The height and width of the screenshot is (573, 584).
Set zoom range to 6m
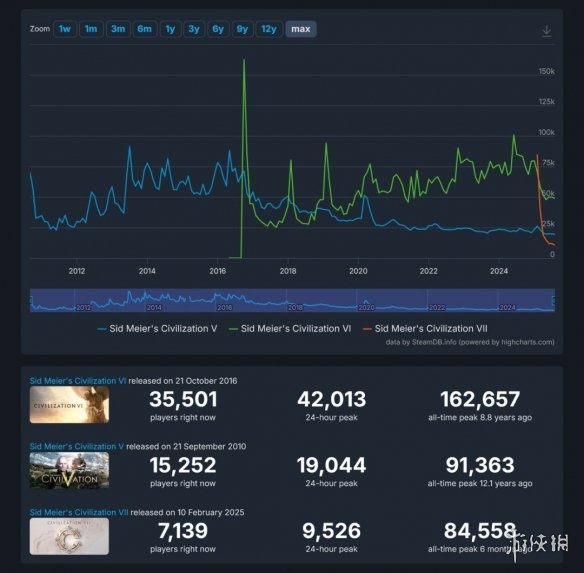coord(145,29)
